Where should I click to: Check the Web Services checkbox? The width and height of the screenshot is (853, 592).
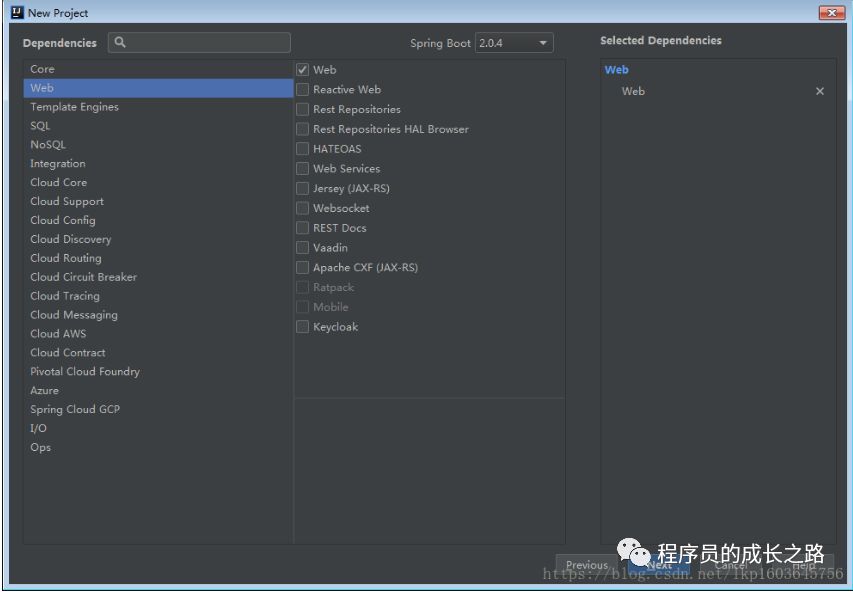(x=302, y=169)
